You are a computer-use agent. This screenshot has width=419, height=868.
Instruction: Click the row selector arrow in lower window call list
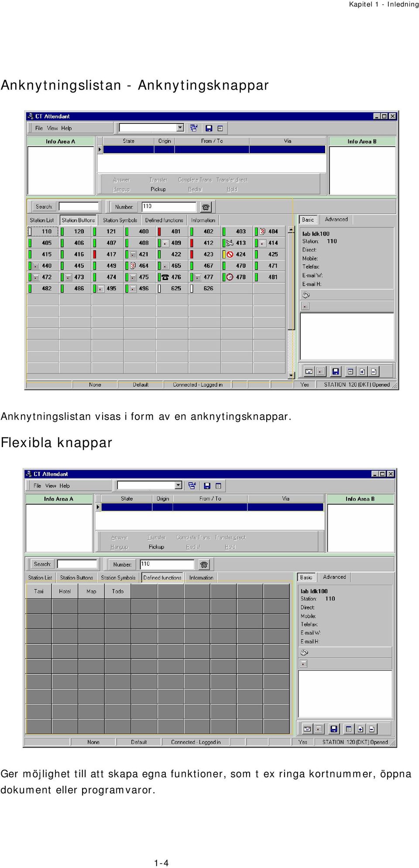click(98, 507)
